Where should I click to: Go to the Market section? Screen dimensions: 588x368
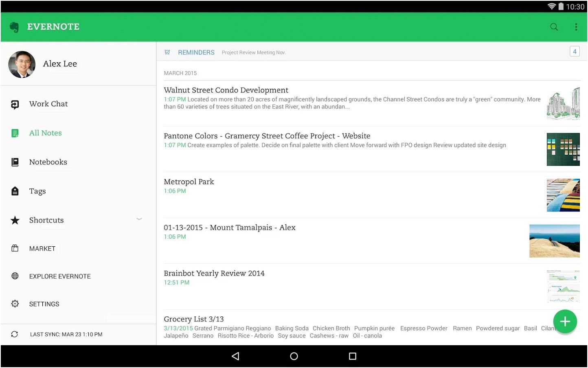coord(42,249)
